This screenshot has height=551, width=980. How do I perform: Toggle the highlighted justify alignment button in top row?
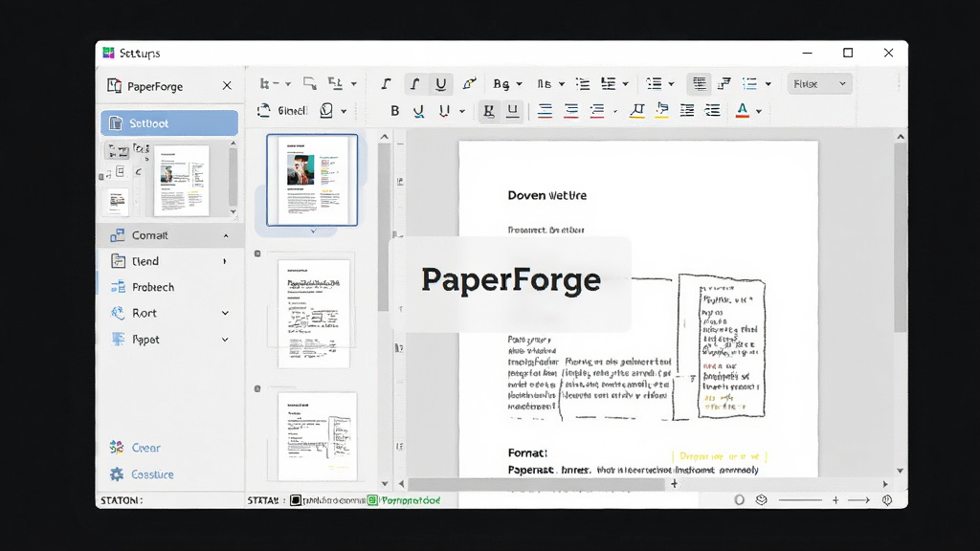coord(700,84)
